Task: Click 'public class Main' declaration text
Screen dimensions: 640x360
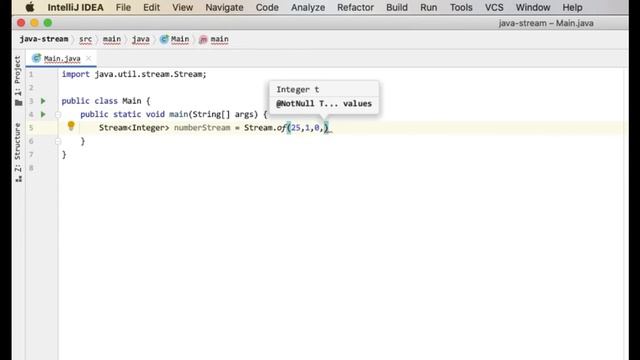Action: [101, 101]
